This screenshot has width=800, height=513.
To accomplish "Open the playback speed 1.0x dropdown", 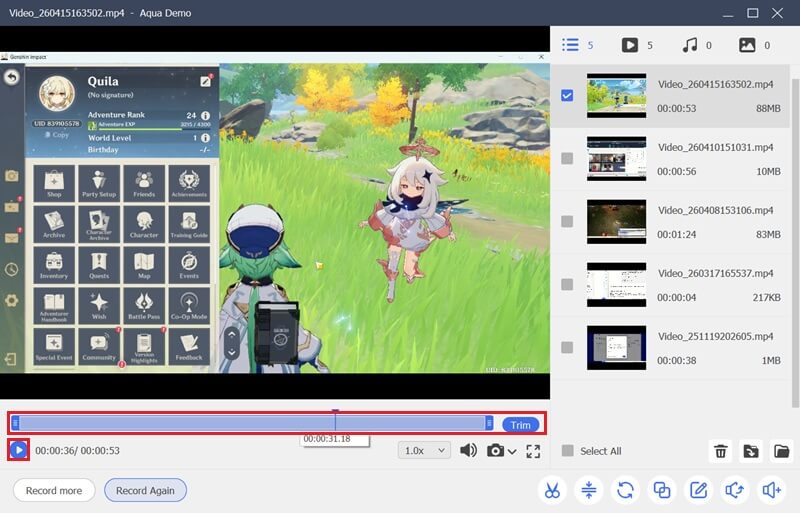I will click(424, 451).
